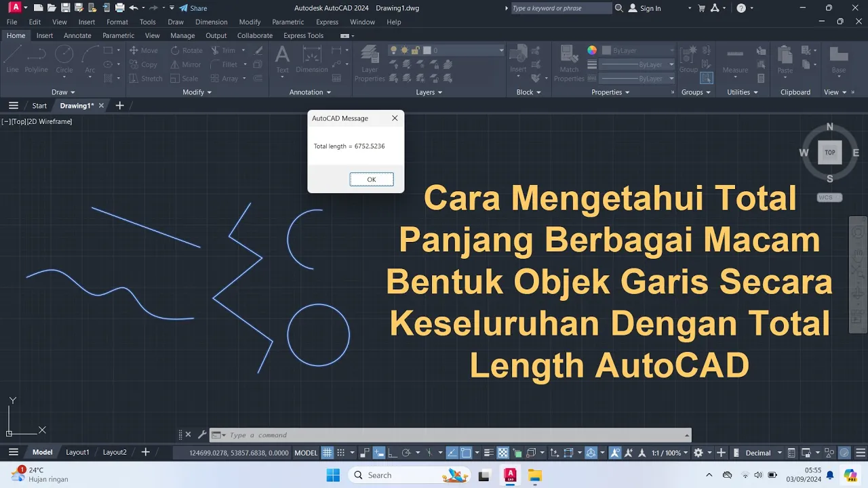Open the Parametric ribbon tab
The image size is (868, 488).
(118, 35)
